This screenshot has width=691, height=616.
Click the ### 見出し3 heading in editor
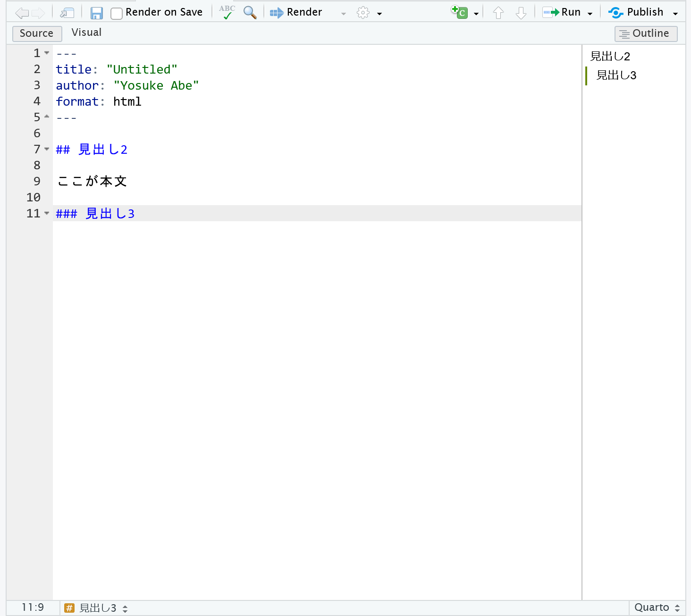95,214
